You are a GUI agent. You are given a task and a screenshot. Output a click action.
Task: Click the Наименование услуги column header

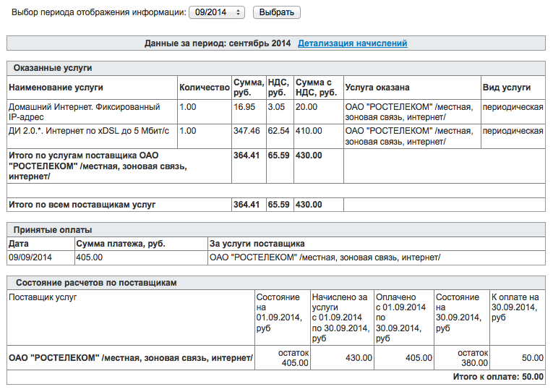56,88
